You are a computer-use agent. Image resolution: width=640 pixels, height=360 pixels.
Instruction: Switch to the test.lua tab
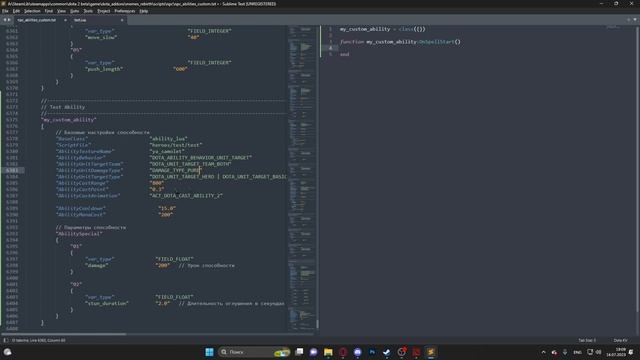click(80, 20)
